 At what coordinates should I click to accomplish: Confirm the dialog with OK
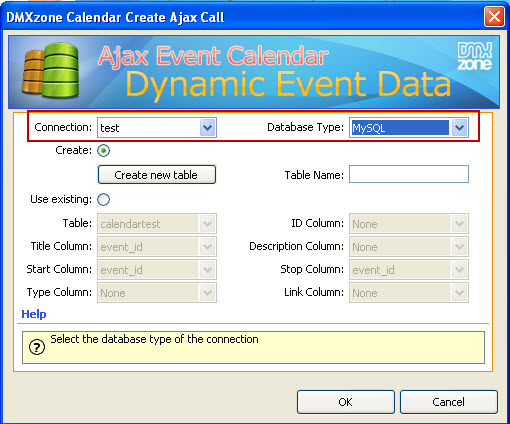click(x=346, y=402)
